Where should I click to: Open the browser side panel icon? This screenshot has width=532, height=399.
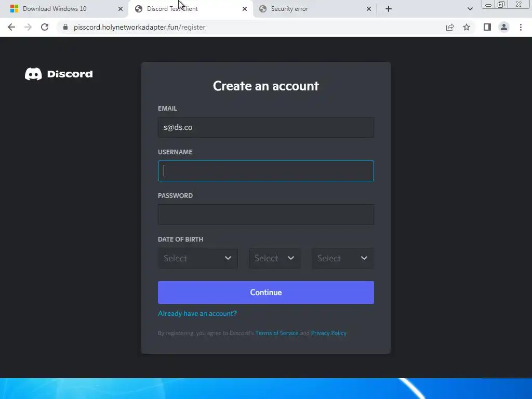point(487,27)
